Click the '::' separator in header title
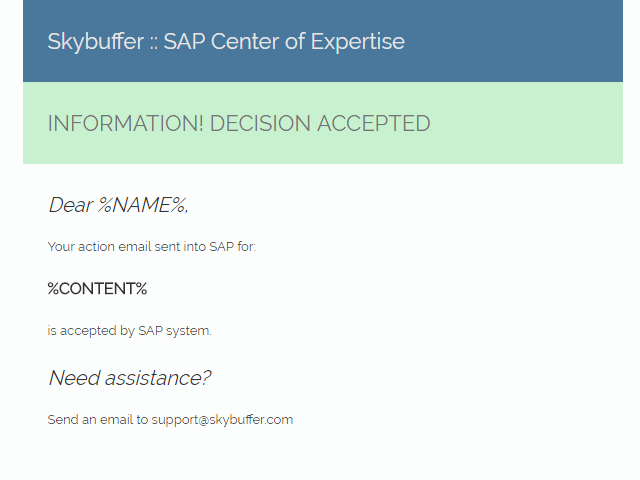This screenshot has width=640, height=480. point(153,44)
